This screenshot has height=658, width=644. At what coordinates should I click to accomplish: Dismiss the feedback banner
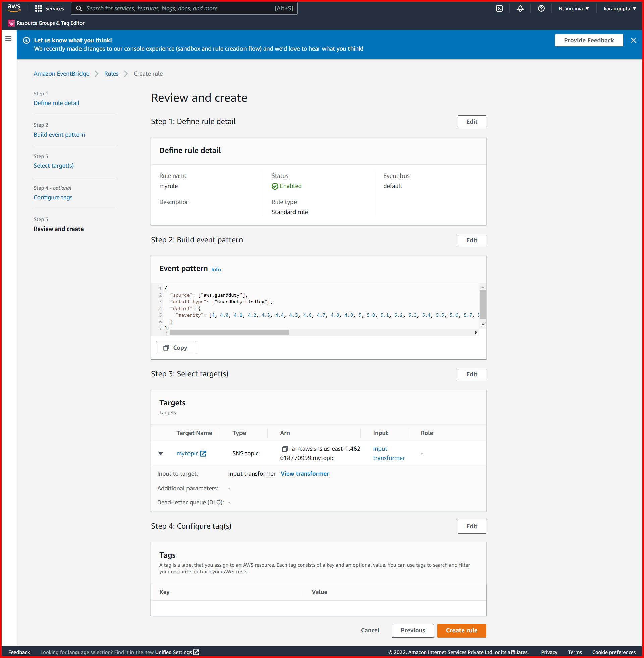pyautogui.click(x=633, y=40)
